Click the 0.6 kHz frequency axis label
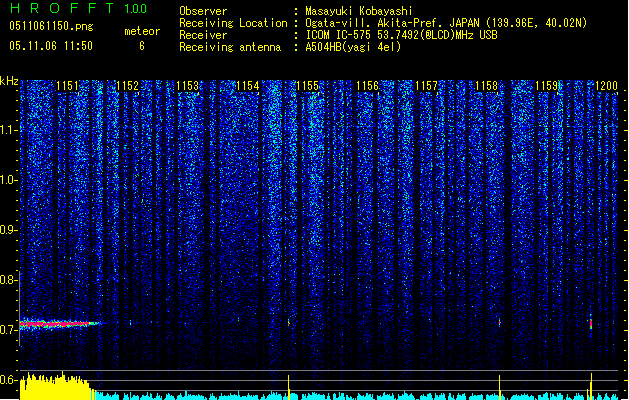629x400 pixels. [x=8, y=380]
